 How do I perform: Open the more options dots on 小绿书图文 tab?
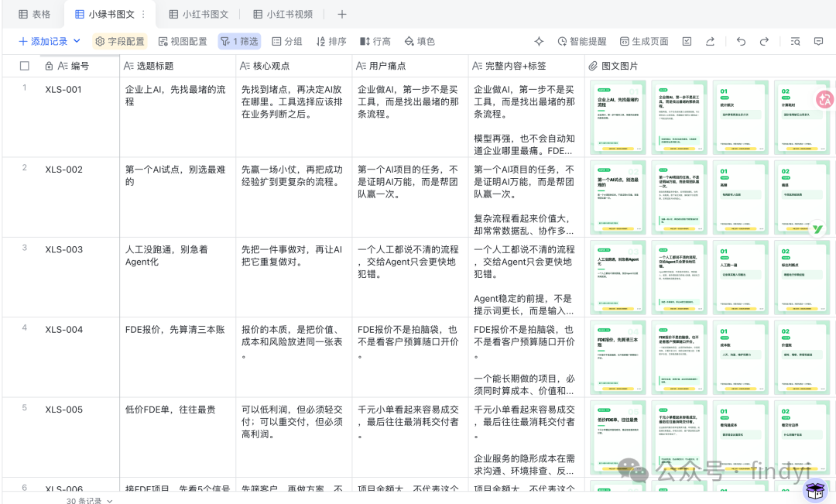point(143,15)
